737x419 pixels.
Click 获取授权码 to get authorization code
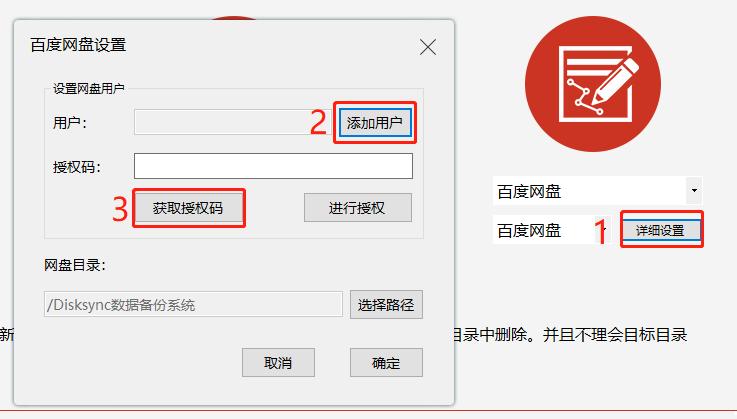[x=188, y=208]
